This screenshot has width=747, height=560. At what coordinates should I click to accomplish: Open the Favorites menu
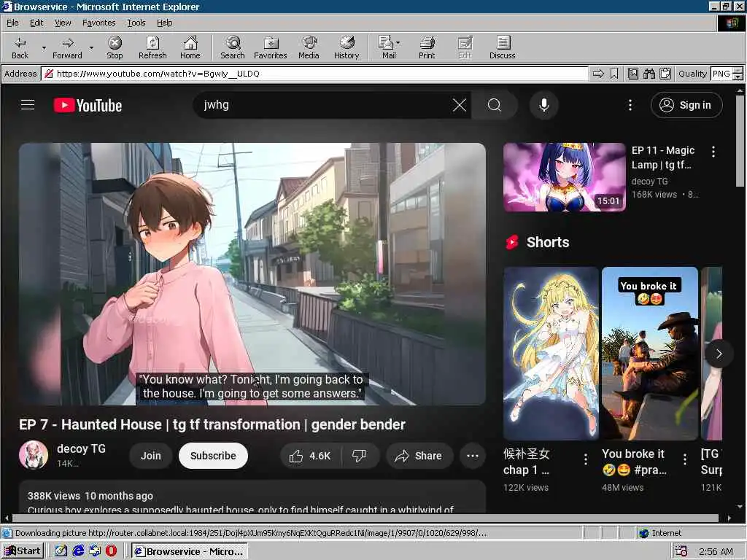[98, 23]
